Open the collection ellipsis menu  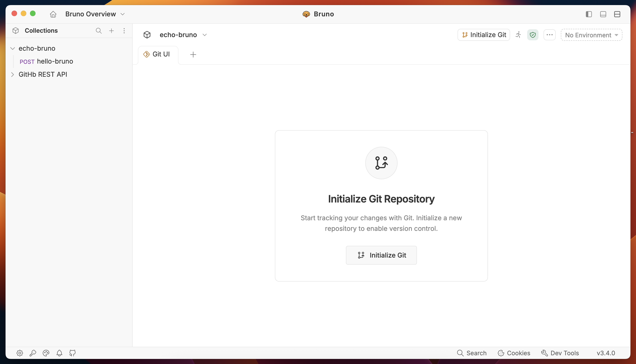pyautogui.click(x=550, y=35)
